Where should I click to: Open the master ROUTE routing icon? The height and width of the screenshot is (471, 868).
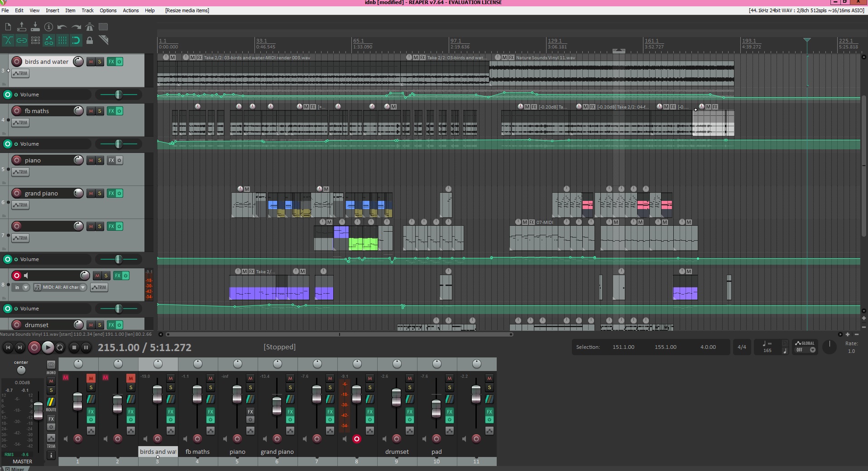pyautogui.click(x=51, y=402)
